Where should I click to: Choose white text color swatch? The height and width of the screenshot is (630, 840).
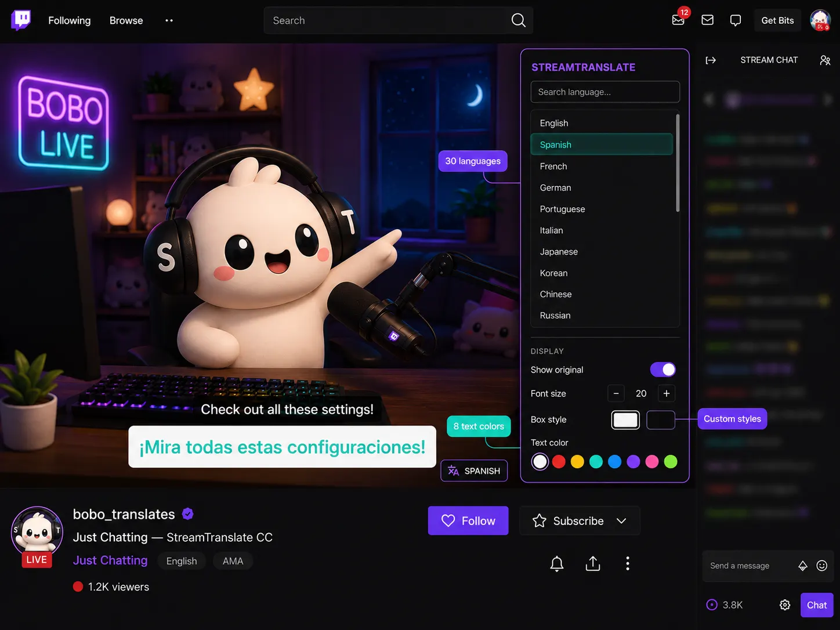point(540,462)
